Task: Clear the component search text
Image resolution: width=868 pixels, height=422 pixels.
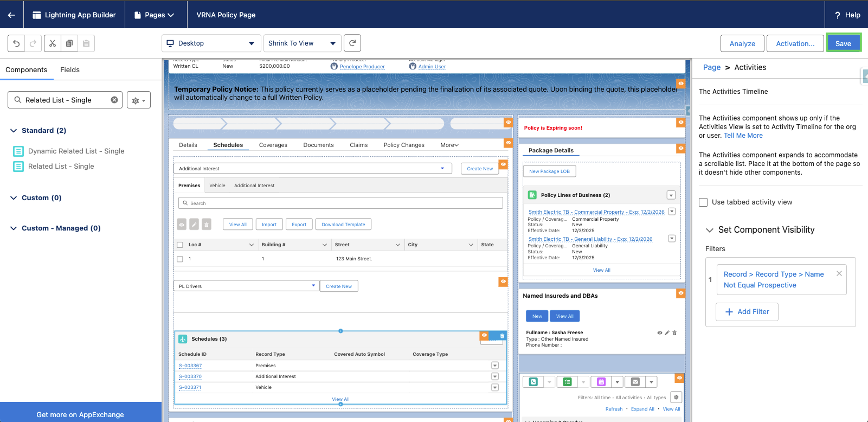Action: (114, 100)
